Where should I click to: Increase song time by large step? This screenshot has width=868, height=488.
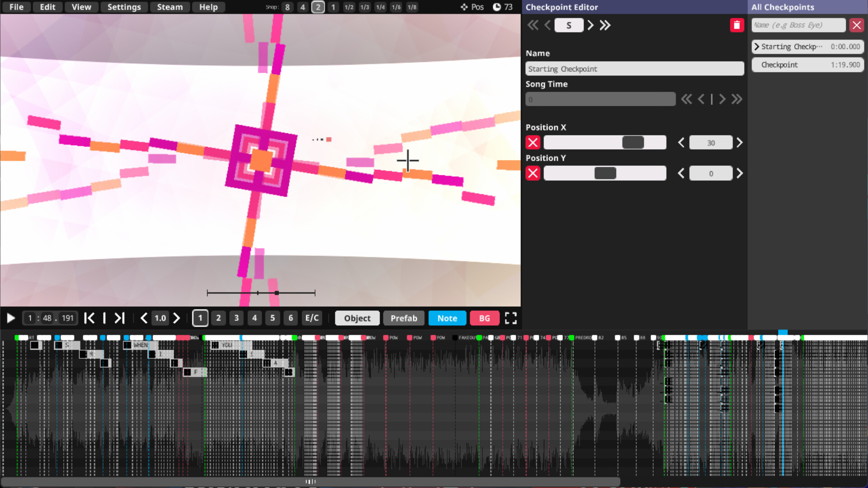tap(737, 99)
